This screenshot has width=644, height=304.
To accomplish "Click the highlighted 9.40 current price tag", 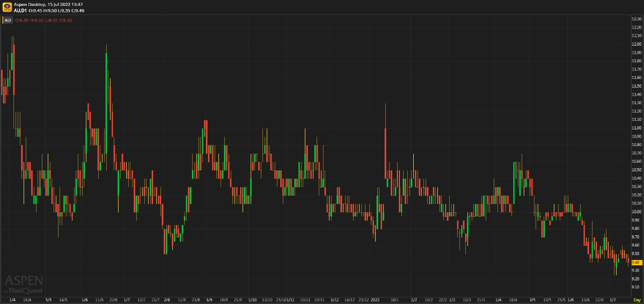I will [x=636, y=262].
